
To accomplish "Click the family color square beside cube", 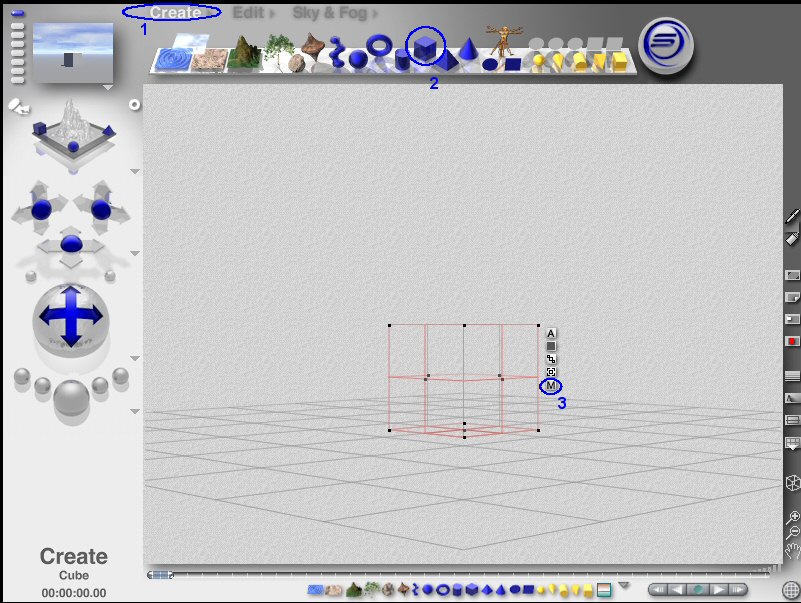I will point(551,346).
